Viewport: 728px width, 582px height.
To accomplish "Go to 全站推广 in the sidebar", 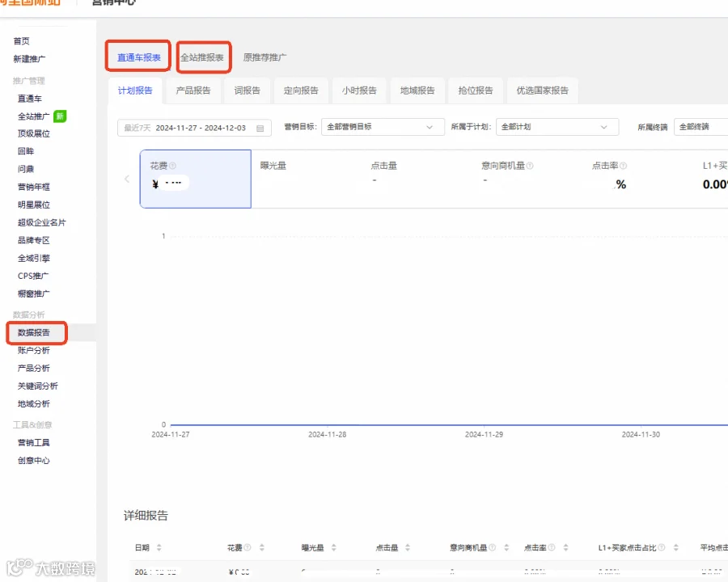I will (x=33, y=116).
